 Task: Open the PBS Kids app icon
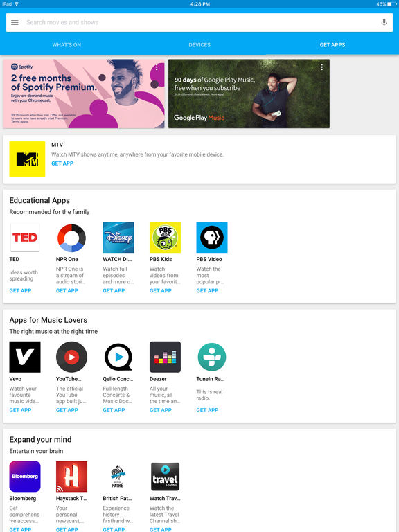pyautogui.click(x=166, y=237)
